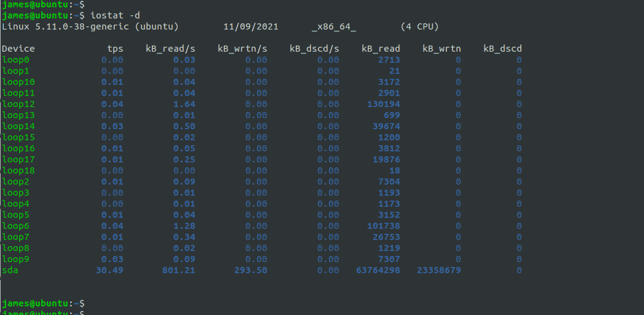Click loop15 kB_read value '1200'
The width and height of the screenshot is (644, 315).
coord(389,138)
